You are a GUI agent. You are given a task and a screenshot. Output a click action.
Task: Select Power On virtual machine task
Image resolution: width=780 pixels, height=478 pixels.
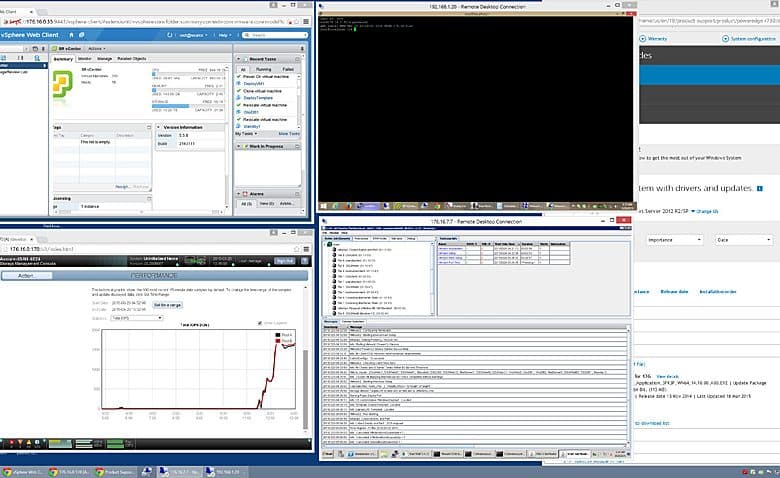(266, 77)
